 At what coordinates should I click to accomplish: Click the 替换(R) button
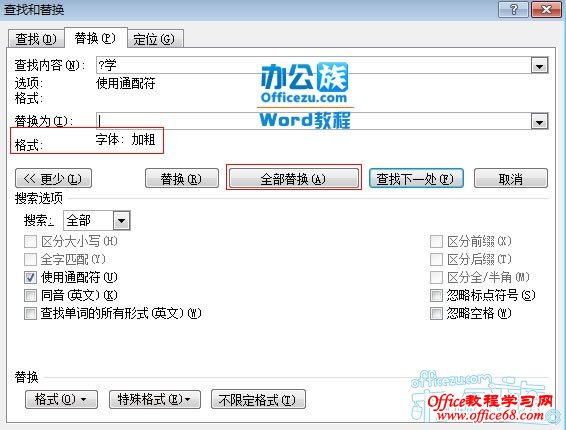click(x=182, y=178)
